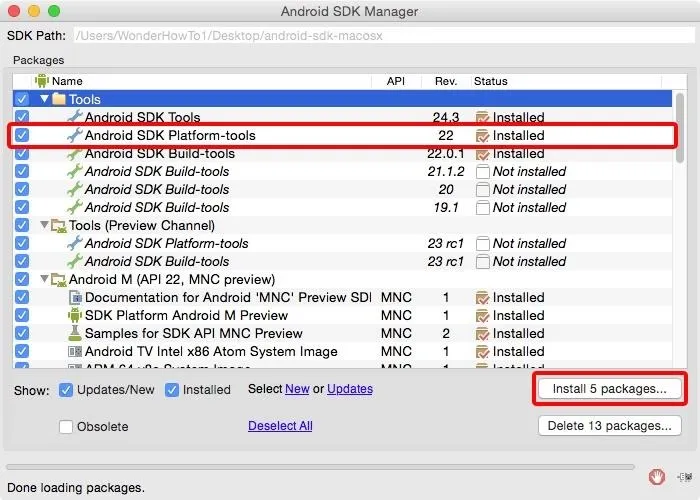Uncheck Build-tools 21.1.2 checkbox
This screenshot has height=500, width=700.
(21, 171)
